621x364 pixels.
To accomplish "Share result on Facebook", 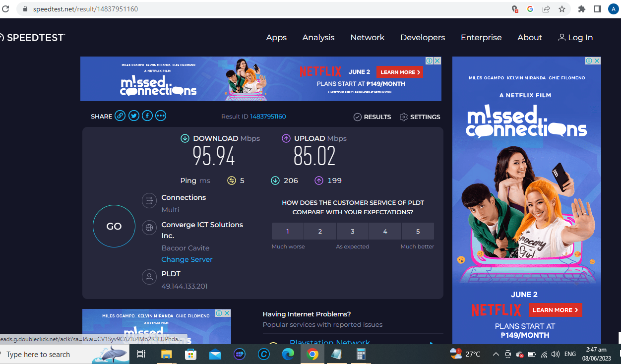I will [147, 116].
